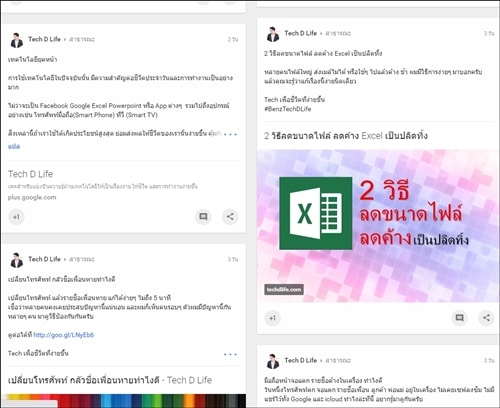
Task: Click avatar on the phone change post
Action: click(16, 260)
